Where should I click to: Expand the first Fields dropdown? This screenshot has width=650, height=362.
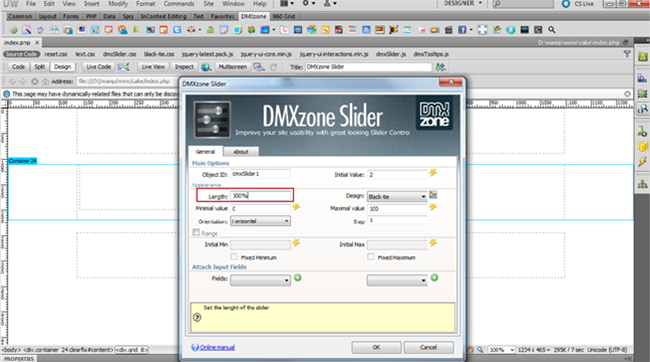click(x=260, y=281)
